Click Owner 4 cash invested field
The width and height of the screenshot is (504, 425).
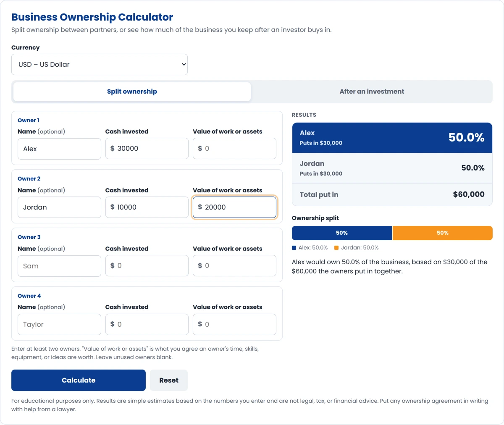(147, 324)
